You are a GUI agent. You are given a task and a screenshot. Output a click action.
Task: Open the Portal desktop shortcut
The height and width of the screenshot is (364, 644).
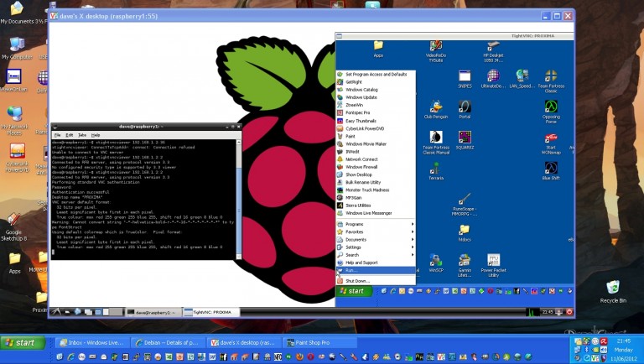click(465, 109)
